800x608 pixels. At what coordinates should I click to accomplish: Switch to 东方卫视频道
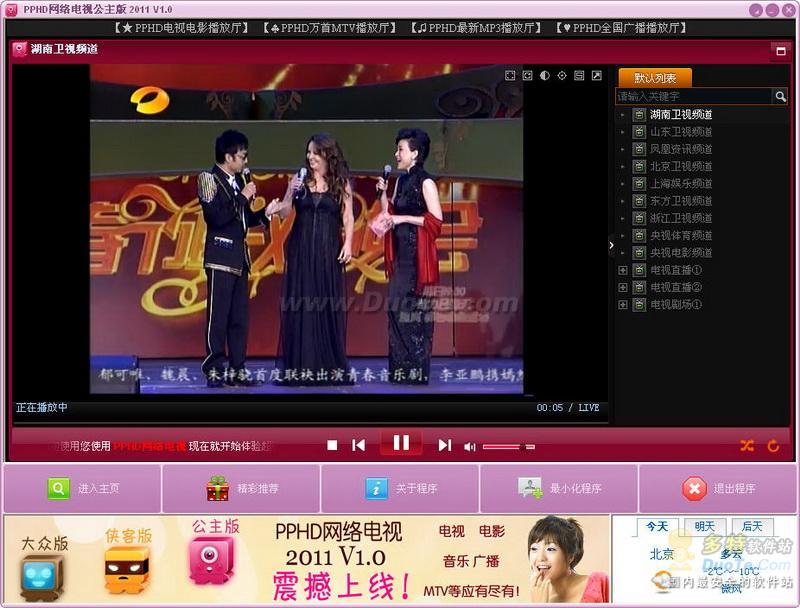point(682,201)
